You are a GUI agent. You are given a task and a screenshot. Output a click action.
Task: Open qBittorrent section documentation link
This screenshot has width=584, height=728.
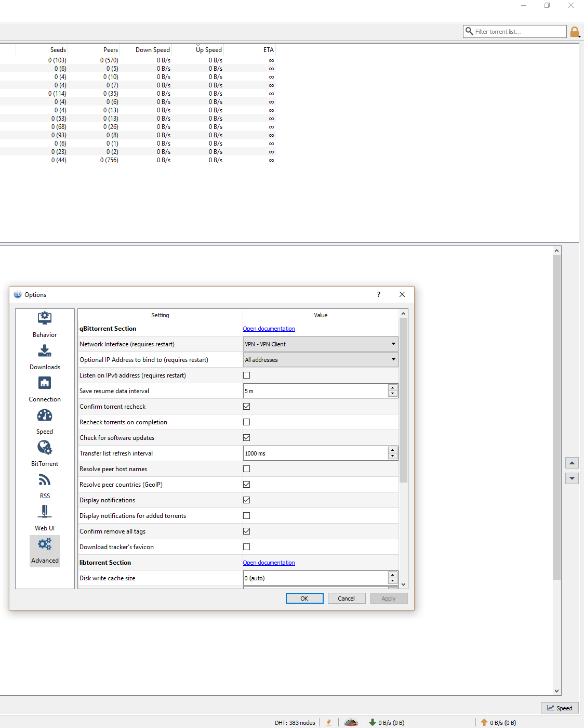tap(269, 329)
